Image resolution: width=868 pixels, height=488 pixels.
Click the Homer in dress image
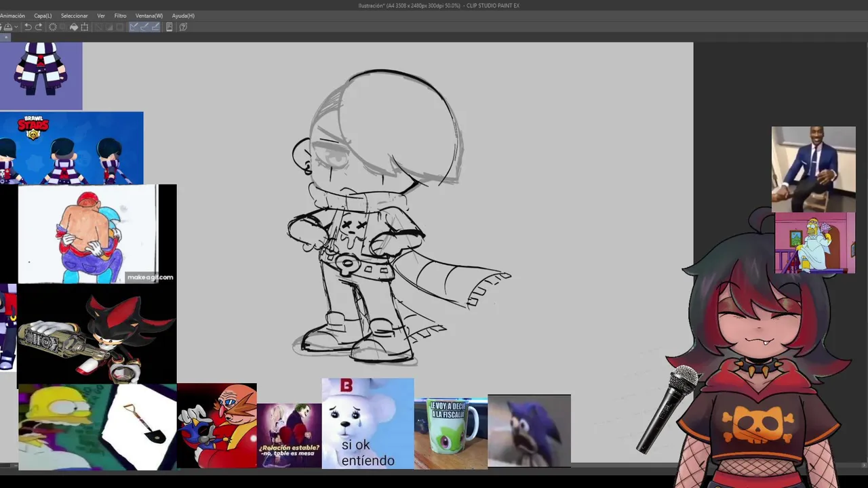pos(815,243)
